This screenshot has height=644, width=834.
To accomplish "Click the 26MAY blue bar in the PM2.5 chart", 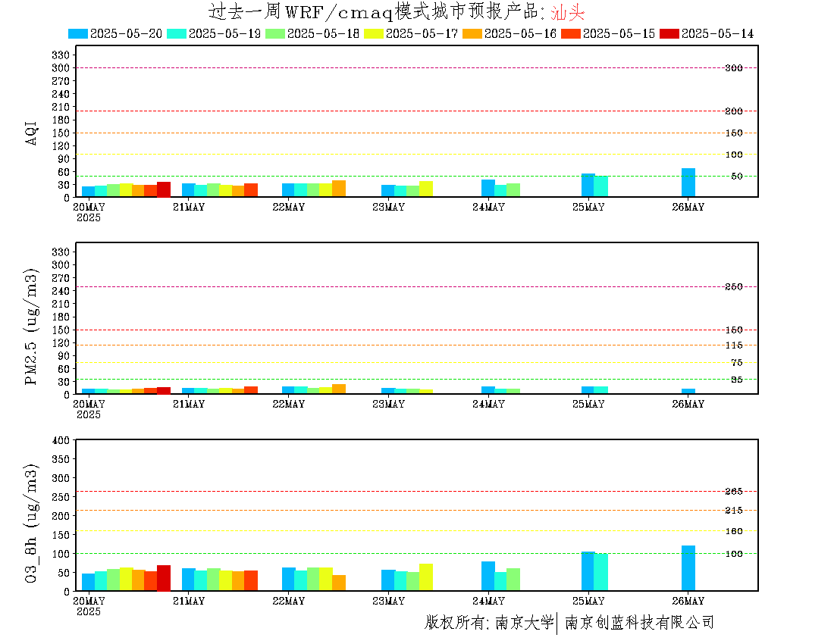I will (688, 391).
